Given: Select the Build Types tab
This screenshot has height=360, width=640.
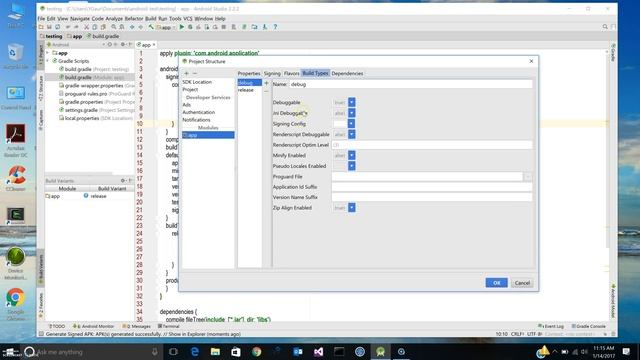Looking at the screenshot, I should tap(315, 73).
